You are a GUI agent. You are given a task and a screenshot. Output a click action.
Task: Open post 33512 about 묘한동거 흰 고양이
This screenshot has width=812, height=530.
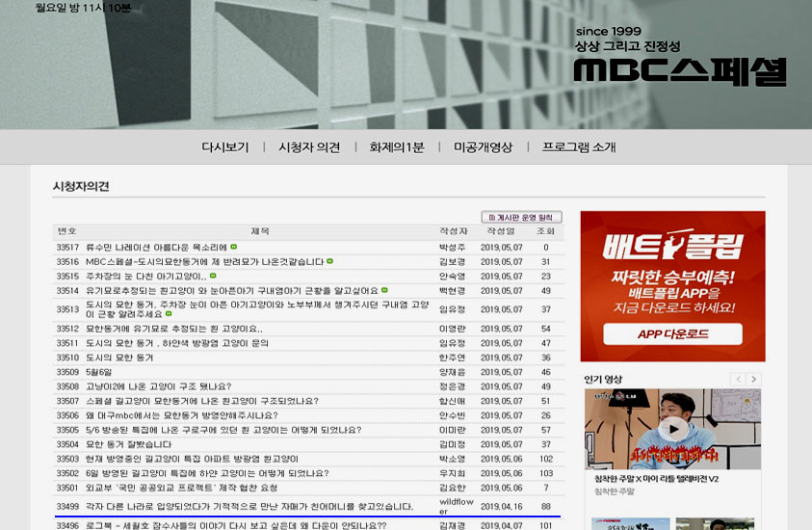[173, 329]
